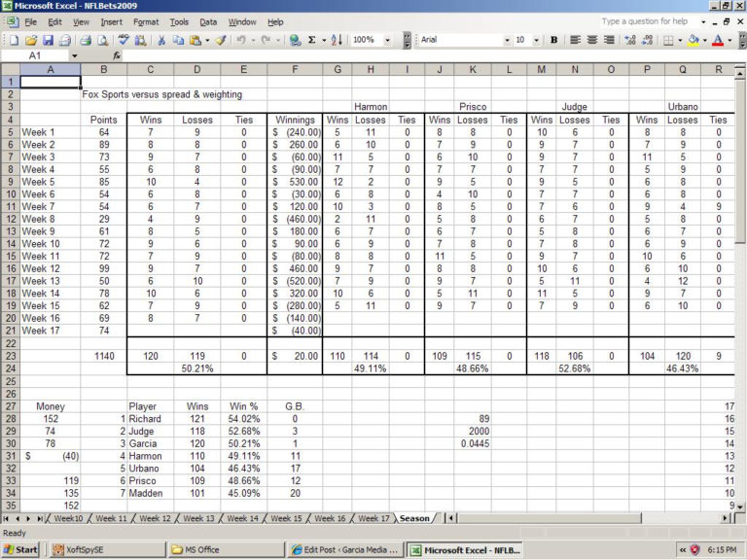Print the sheet using the printer icon

tap(86, 41)
